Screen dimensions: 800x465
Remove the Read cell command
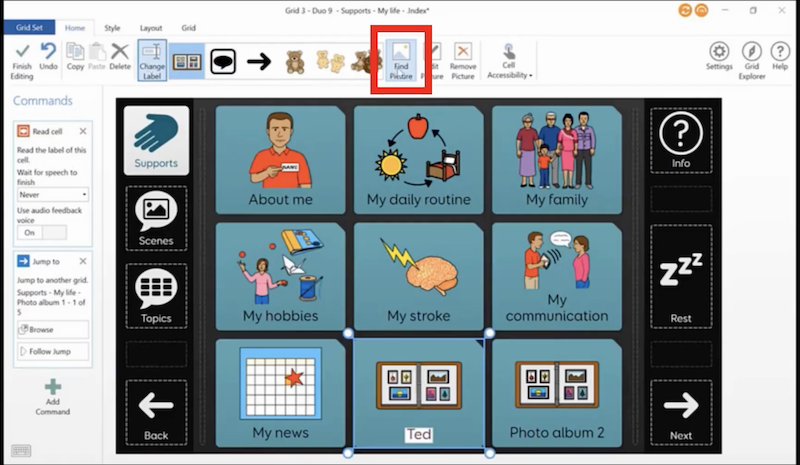point(83,131)
